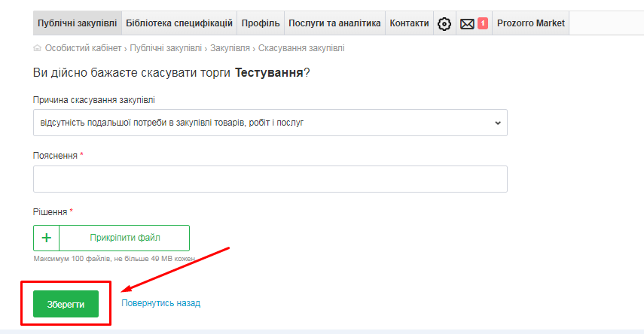Switch to the 'Бібліотека специфікацій' tab
Viewport: 644px width, 334px height.
pyautogui.click(x=179, y=23)
